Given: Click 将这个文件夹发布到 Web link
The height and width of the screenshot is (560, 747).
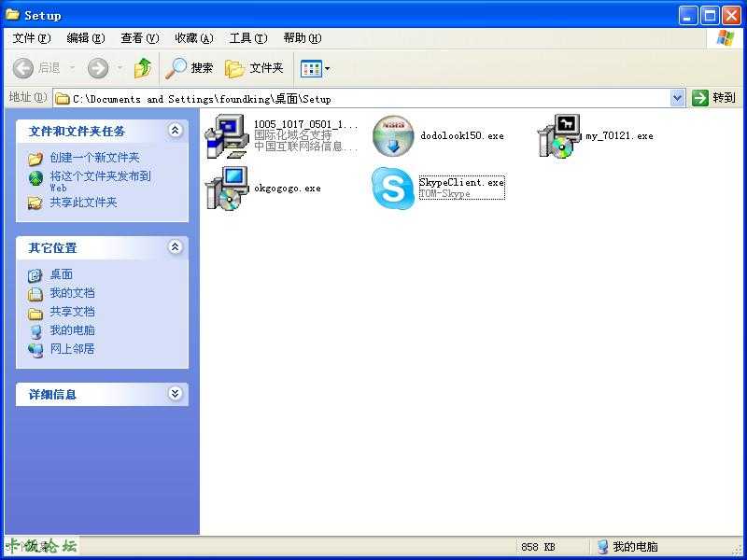Looking at the screenshot, I should click(x=101, y=181).
